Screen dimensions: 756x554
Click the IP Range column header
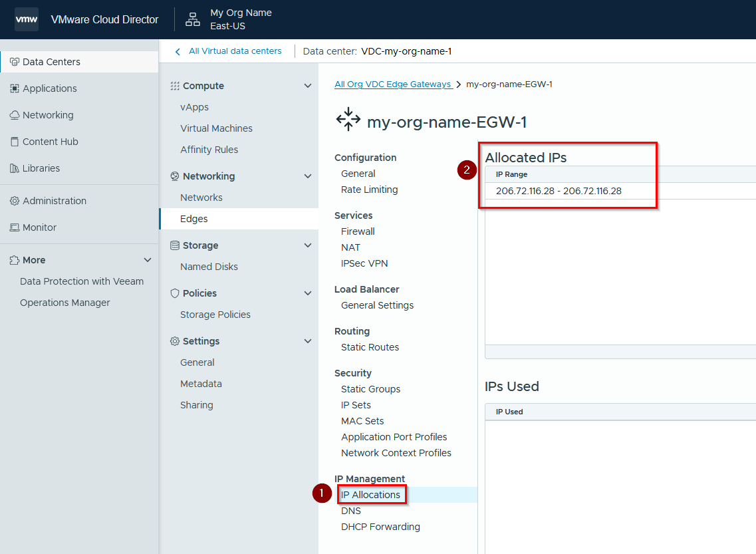[511, 174]
